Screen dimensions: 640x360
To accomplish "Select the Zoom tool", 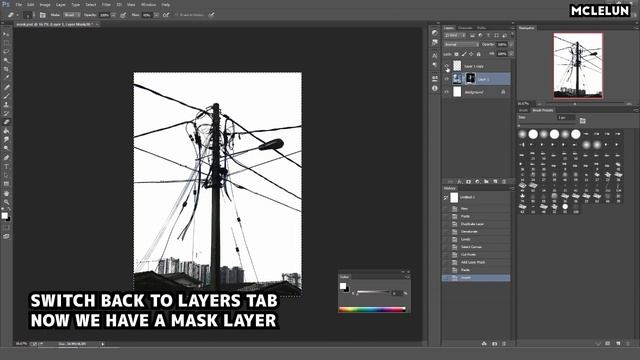I will [6, 202].
